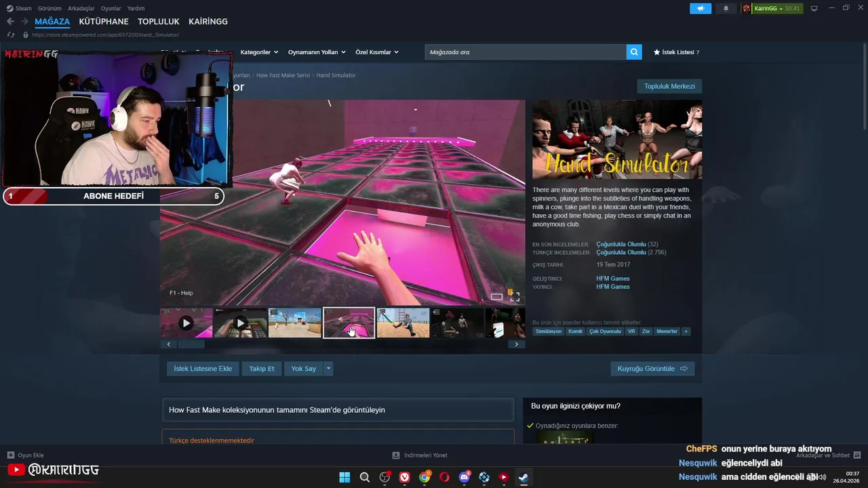Image resolution: width=868 pixels, height=488 pixels.
Task: Click Kuyruğu Görüntüle button
Action: [x=652, y=369]
